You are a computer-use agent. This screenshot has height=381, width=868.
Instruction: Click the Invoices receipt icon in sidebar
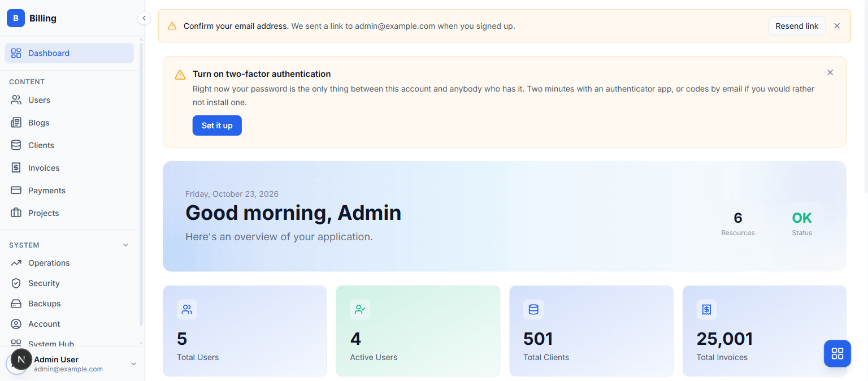[16, 168]
